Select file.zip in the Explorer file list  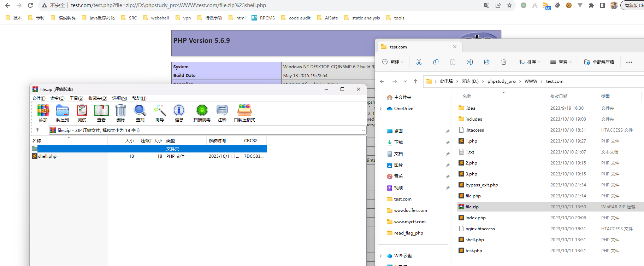tap(550, 207)
